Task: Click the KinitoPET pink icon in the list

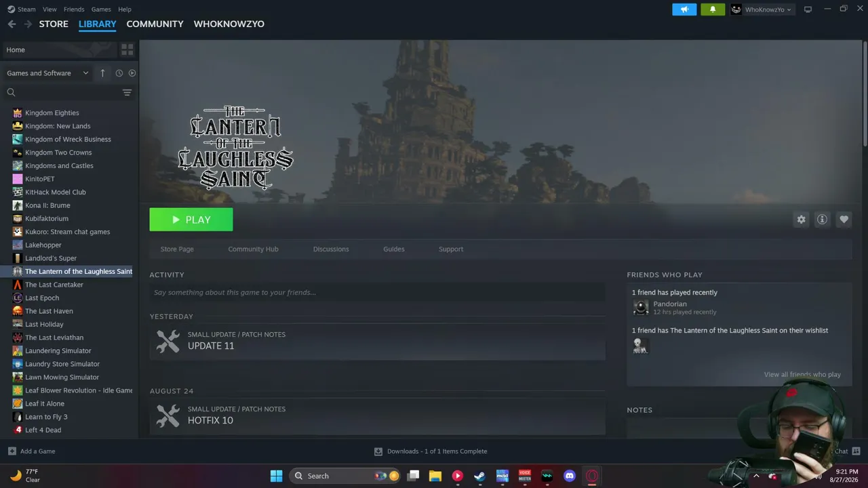Action: pyautogui.click(x=18, y=179)
